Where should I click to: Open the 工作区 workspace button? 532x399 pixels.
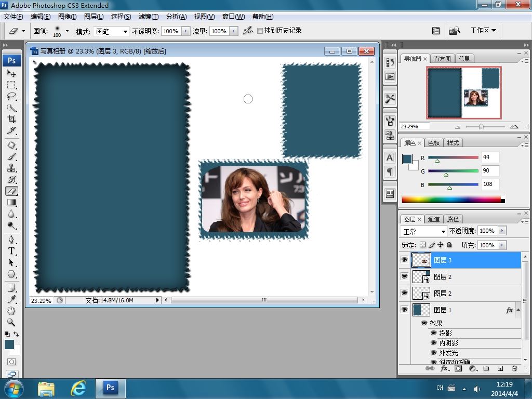pyautogui.click(x=483, y=31)
